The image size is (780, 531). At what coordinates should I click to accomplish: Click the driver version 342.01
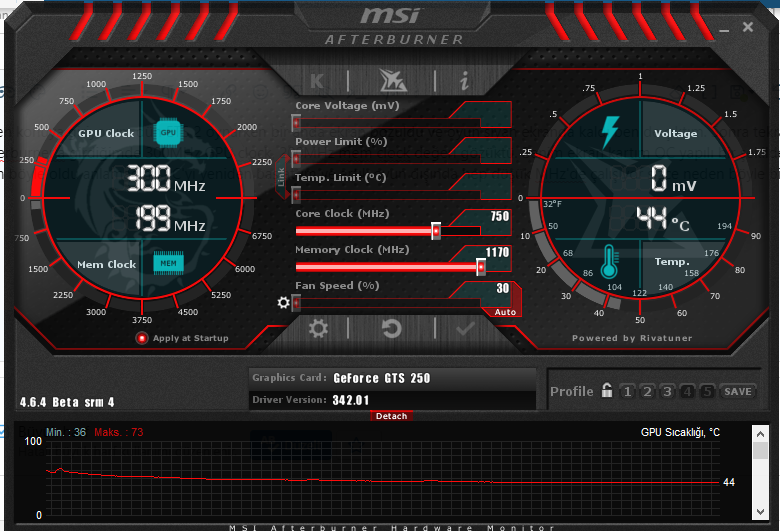(351, 400)
